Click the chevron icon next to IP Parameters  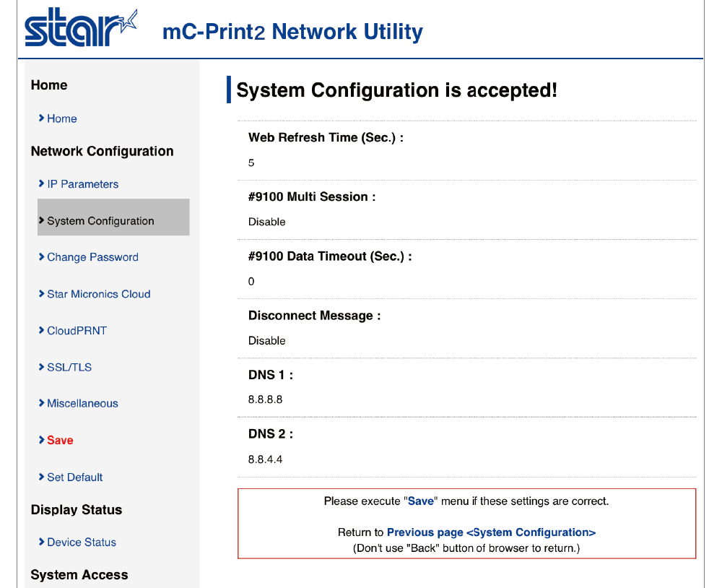click(x=41, y=183)
